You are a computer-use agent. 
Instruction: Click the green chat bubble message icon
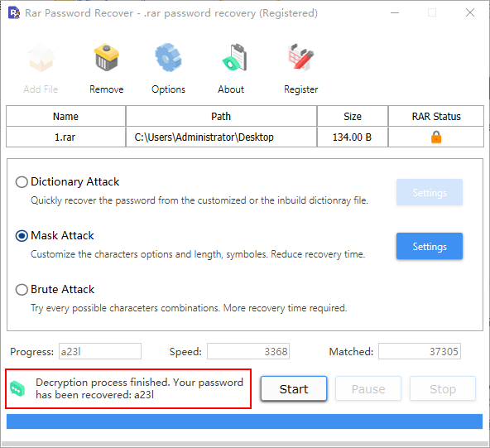coord(17,388)
